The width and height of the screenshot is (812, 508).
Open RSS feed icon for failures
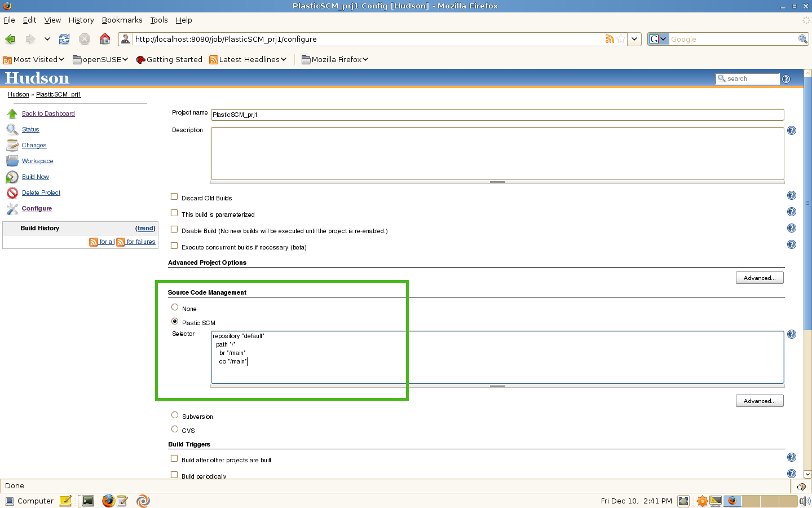tap(121, 242)
